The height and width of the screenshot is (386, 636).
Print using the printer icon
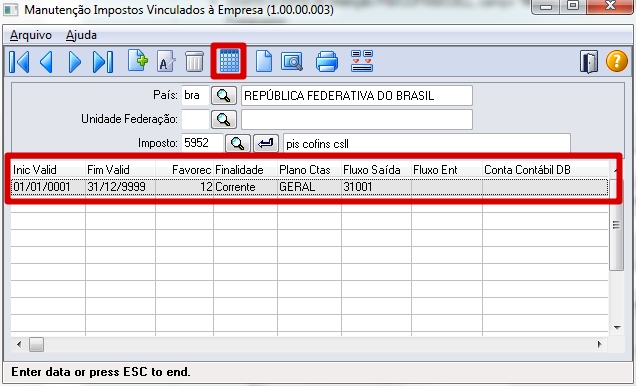(327, 62)
